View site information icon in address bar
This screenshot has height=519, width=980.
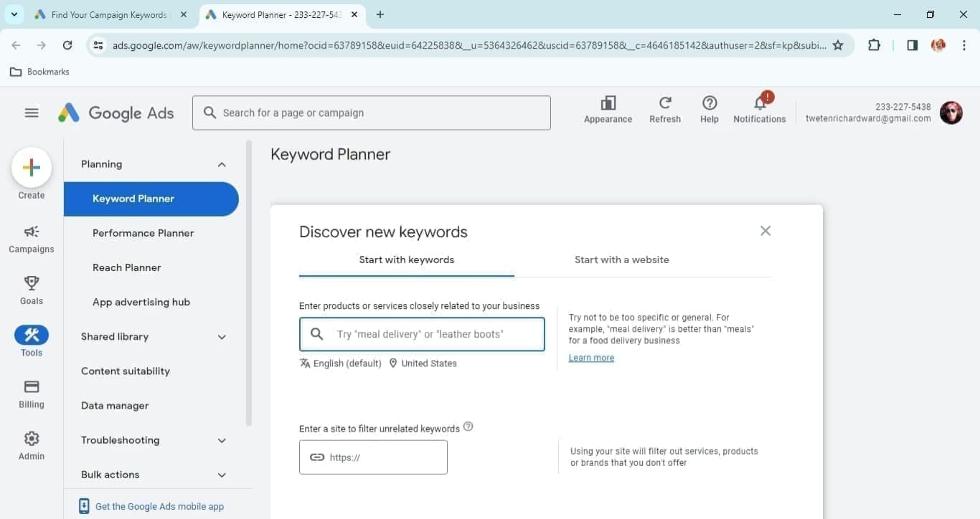click(98, 45)
